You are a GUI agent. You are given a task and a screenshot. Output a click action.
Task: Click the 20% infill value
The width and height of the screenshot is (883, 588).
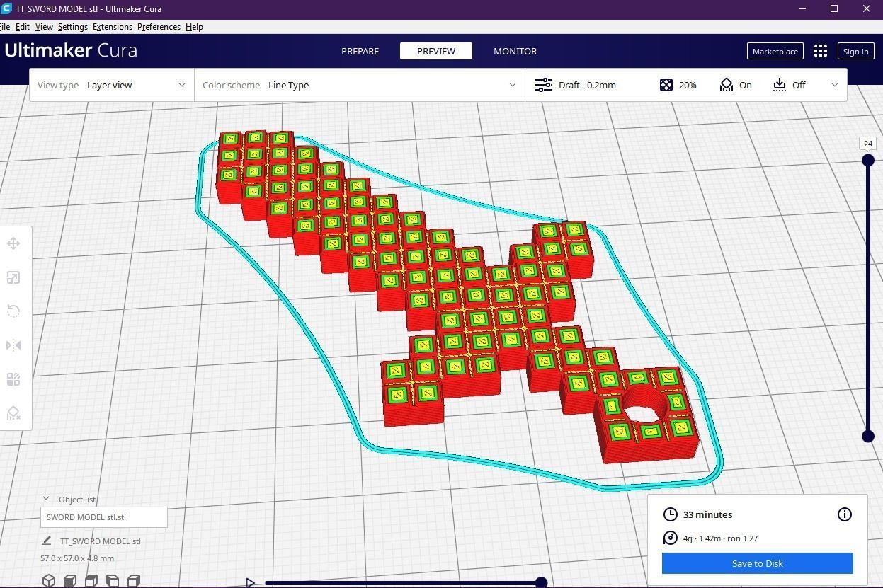tap(688, 85)
